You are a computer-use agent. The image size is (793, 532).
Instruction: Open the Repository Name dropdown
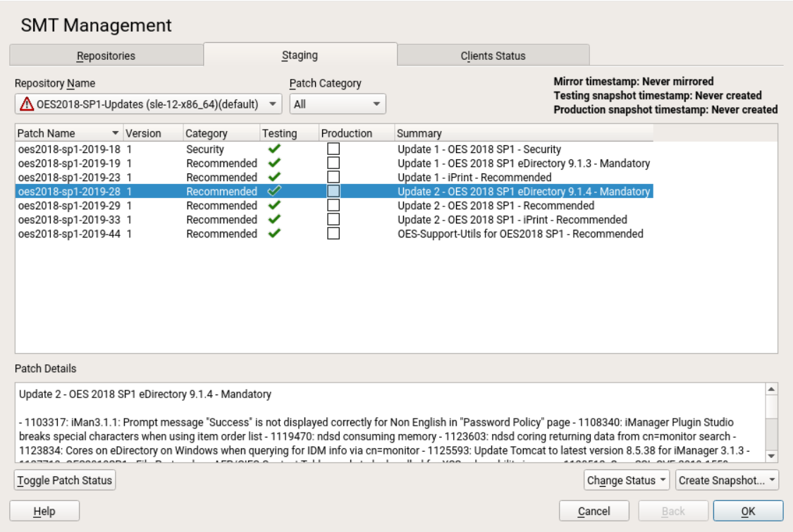click(148, 104)
